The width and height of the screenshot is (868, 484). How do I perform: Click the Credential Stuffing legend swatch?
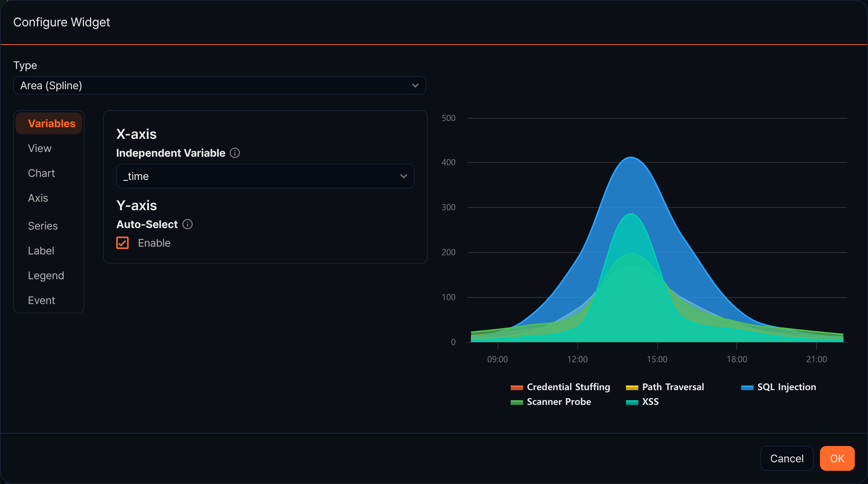point(517,387)
